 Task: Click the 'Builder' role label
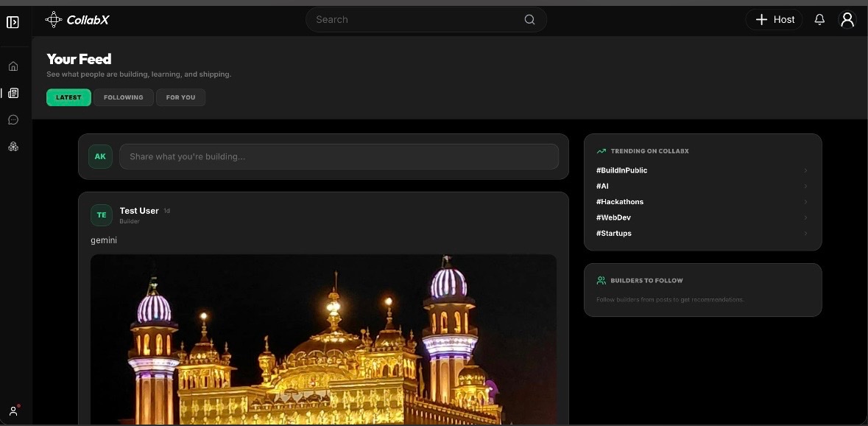130,222
